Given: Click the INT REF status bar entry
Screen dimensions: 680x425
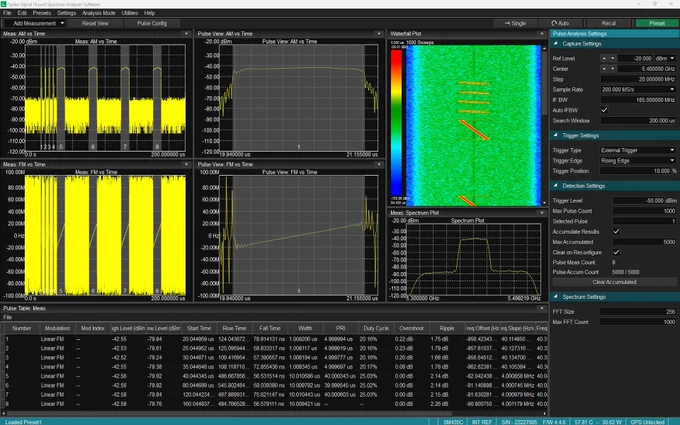Looking at the screenshot, I should click(x=482, y=422).
